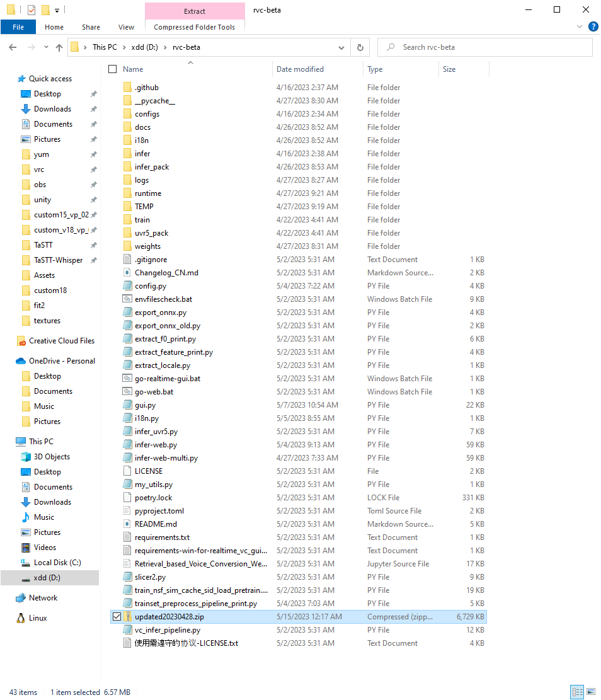Switch to the Compressed Folder Tools tab
This screenshot has height=700, width=601.
[x=194, y=27]
